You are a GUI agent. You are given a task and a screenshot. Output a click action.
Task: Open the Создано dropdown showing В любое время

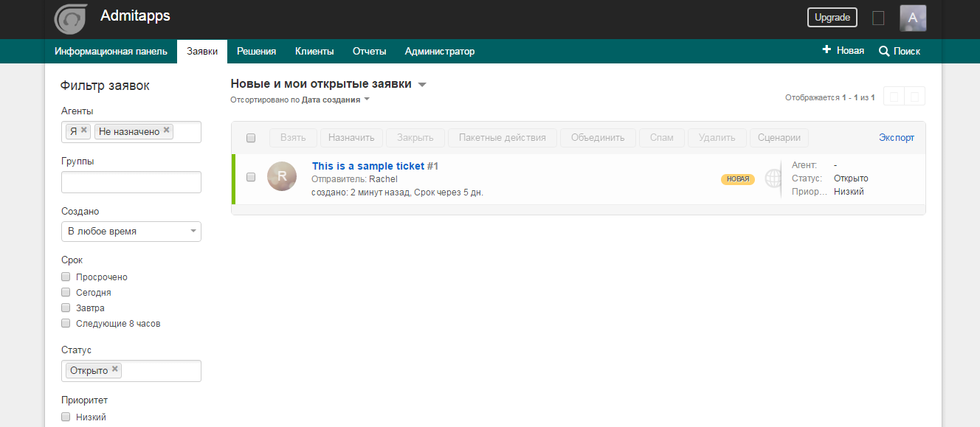click(131, 231)
